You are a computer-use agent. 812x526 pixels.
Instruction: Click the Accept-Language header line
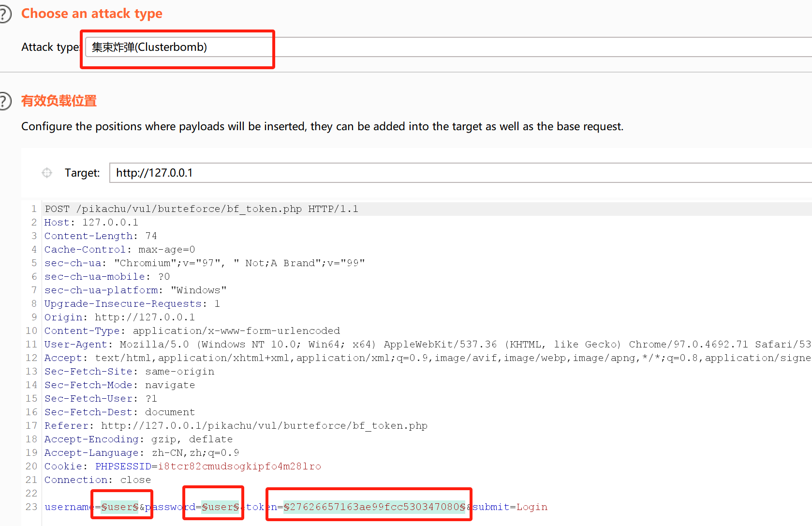(x=142, y=452)
